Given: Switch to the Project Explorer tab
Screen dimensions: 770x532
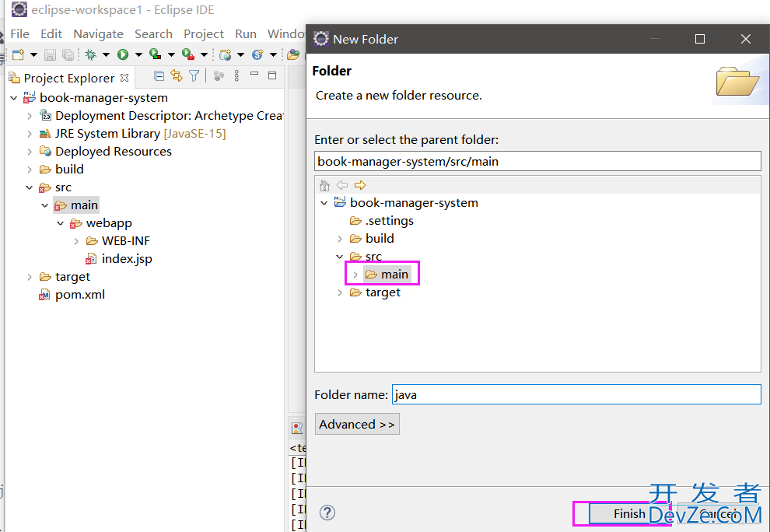Looking at the screenshot, I should coord(68,78).
